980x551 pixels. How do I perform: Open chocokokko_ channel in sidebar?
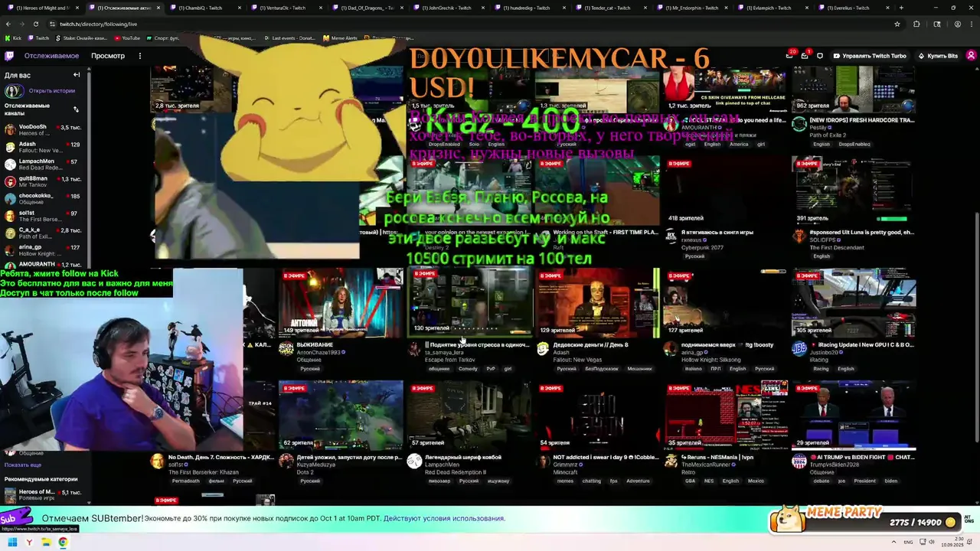pos(43,199)
